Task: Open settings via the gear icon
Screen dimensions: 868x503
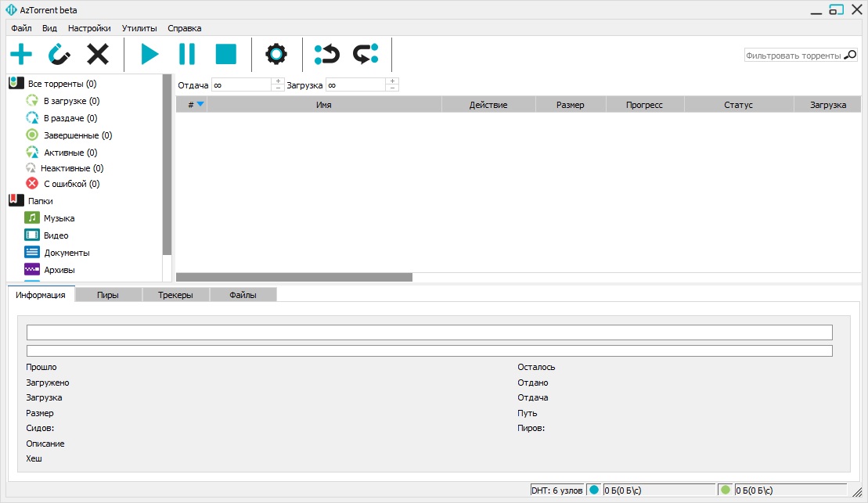Action: 276,54
